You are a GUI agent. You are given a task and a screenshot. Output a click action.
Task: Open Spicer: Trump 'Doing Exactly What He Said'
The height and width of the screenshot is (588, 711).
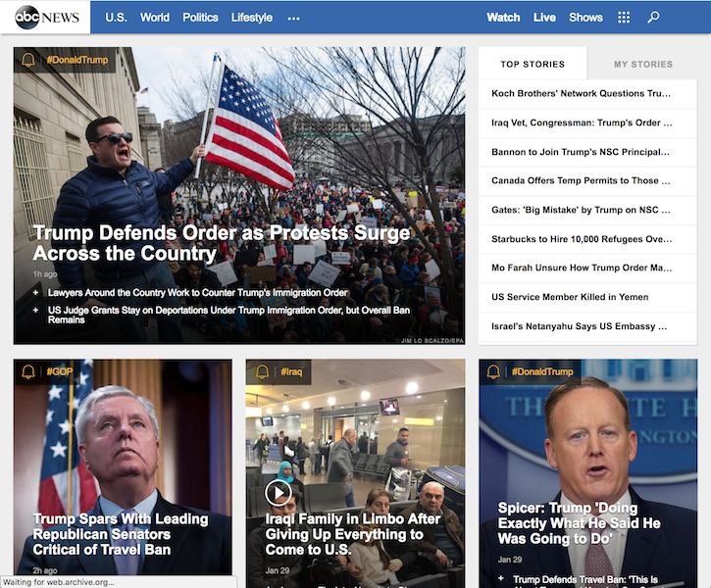pos(579,523)
